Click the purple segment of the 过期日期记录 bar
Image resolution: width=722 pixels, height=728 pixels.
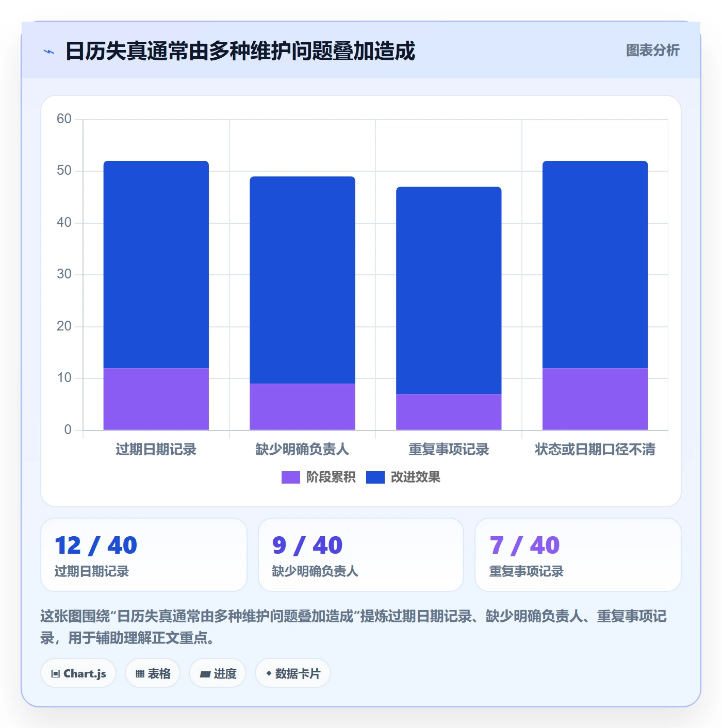pyautogui.click(x=156, y=399)
